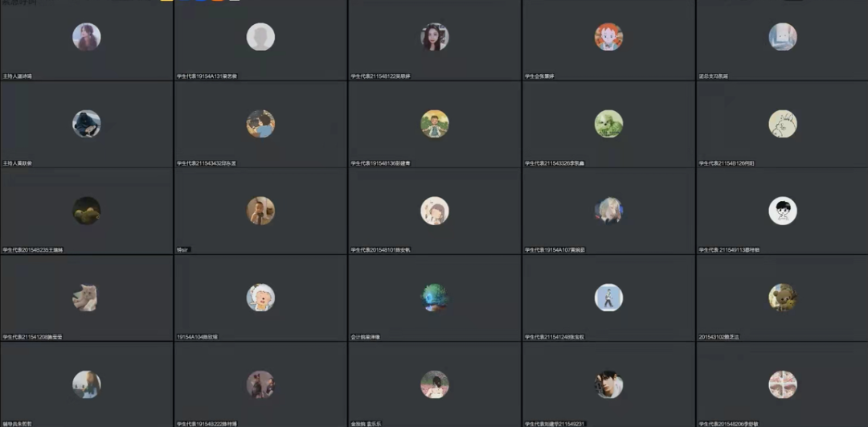Select the colorful peacock-like avatar
The image size is (868, 427).
click(x=435, y=298)
